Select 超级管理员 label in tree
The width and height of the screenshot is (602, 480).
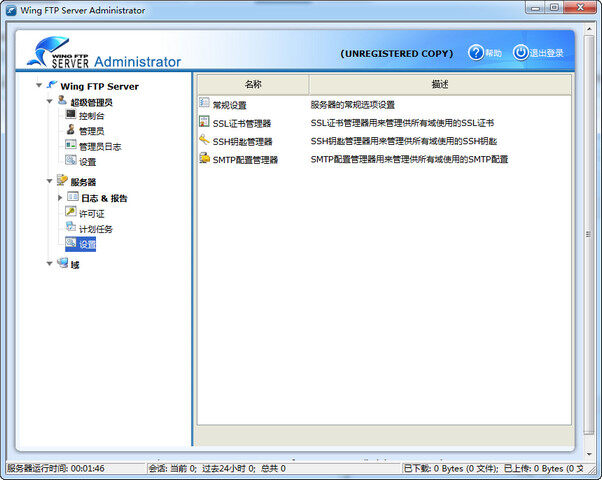click(x=91, y=103)
